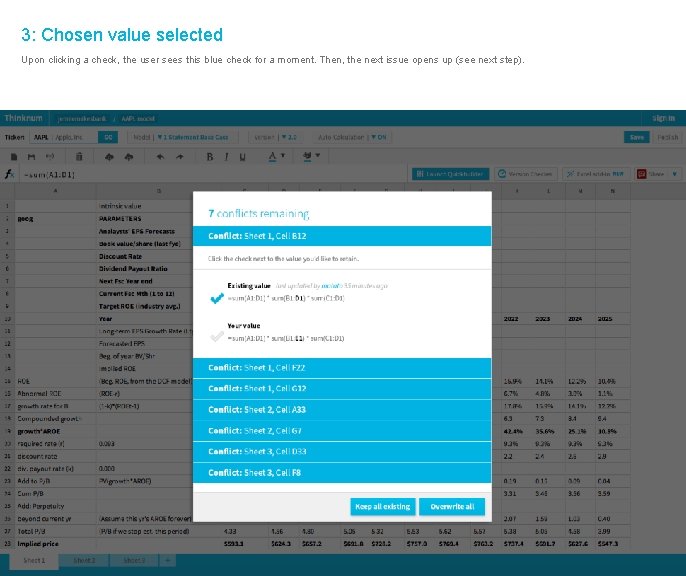This screenshot has height=576, width=686.
Task: Click the Launch QuickBuilder button
Action: point(451,174)
